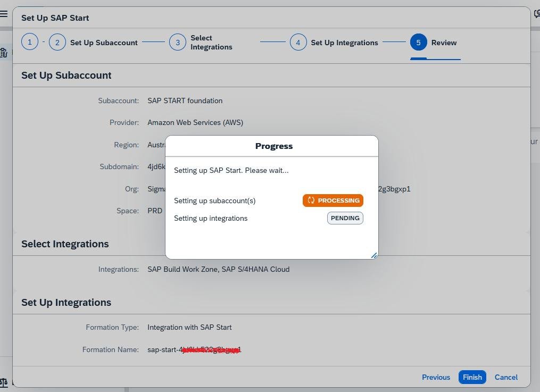540x392 pixels.
Task: Cancel the SAP Start setup wizard
Action: pos(506,377)
